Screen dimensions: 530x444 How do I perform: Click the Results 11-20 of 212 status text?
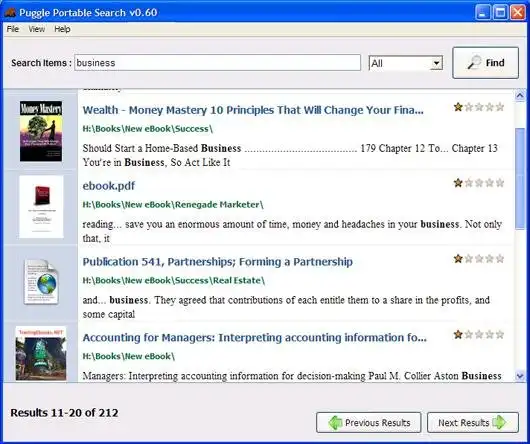click(64, 413)
